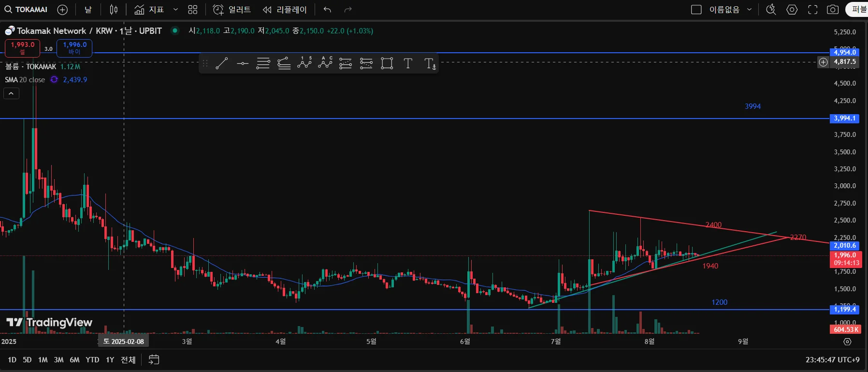Screen dimensions: 868x372
Task: Expand the layout management chevron
Action: pos(750,10)
